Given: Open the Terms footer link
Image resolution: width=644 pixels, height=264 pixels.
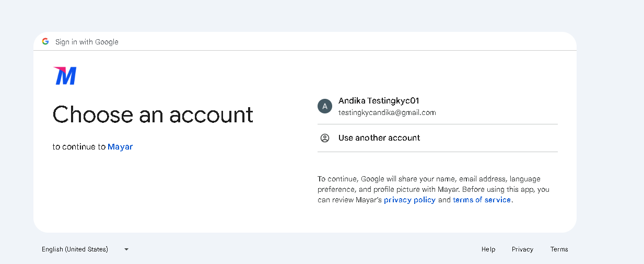Looking at the screenshot, I should tap(559, 249).
